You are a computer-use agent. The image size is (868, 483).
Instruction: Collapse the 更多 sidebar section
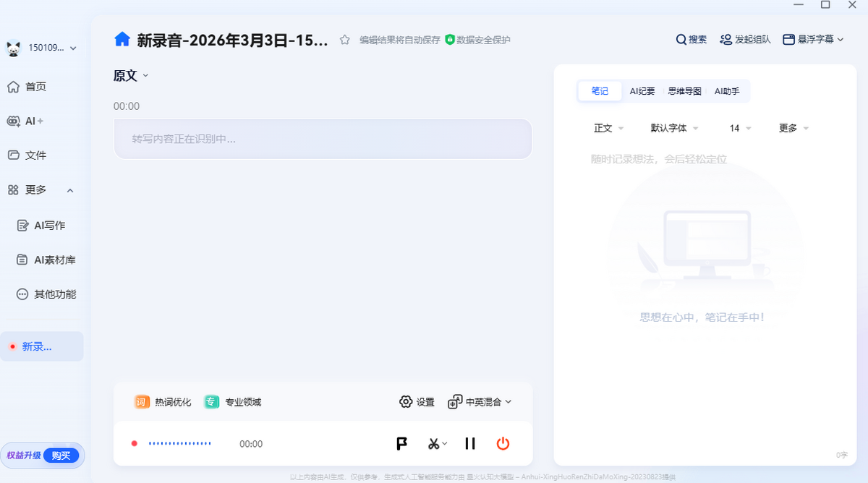[70, 190]
